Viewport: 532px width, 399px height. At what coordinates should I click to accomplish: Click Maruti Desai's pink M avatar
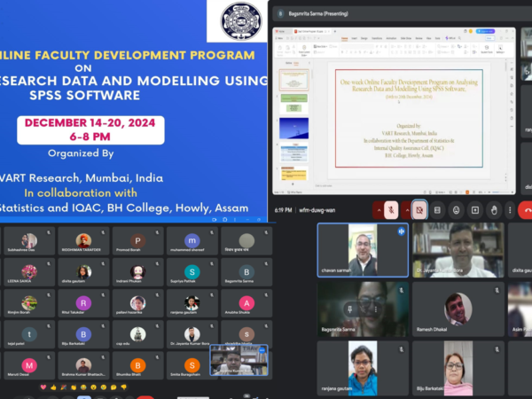29,365
